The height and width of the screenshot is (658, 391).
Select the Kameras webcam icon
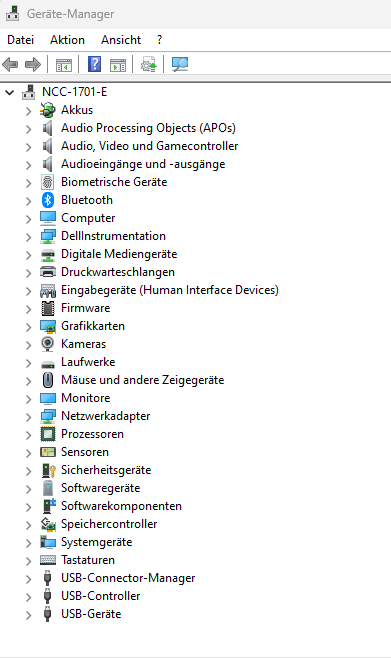pyautogui.click(x=48, y=344)
